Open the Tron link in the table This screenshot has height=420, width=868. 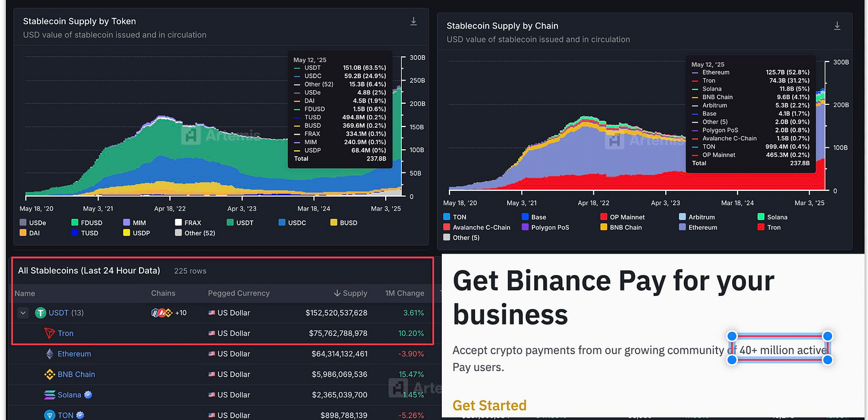point(66,333)
